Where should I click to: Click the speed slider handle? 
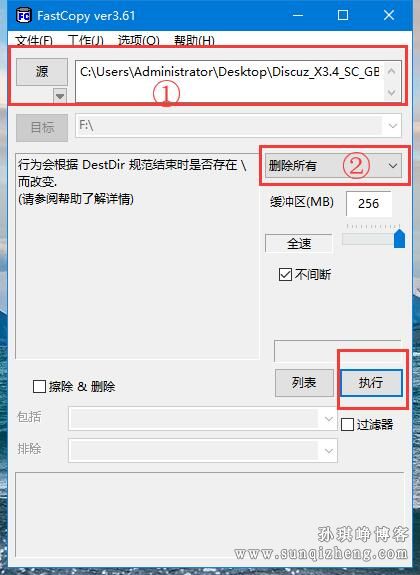pyautogui.click(x=399, y=239)
